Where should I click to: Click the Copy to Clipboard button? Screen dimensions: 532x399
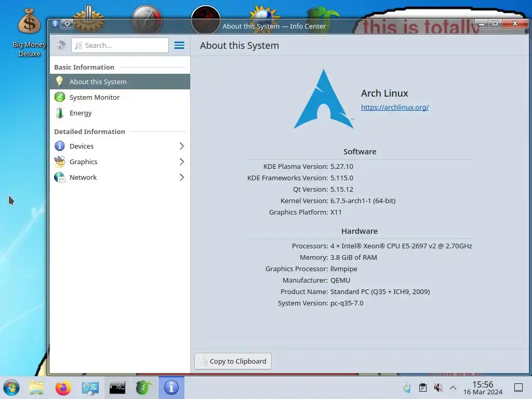click(x=233, y=362)
